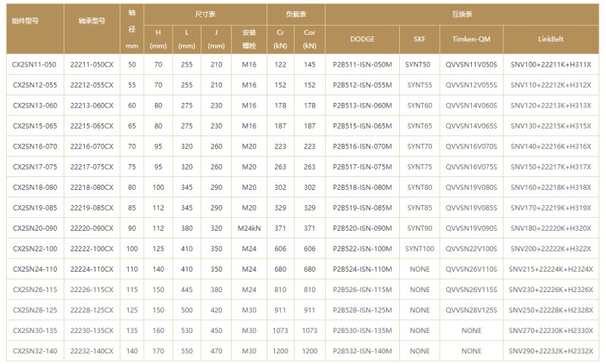Select component model CX2SN32-140
Viewport: 606px width, 364px height.
[35, 351]
